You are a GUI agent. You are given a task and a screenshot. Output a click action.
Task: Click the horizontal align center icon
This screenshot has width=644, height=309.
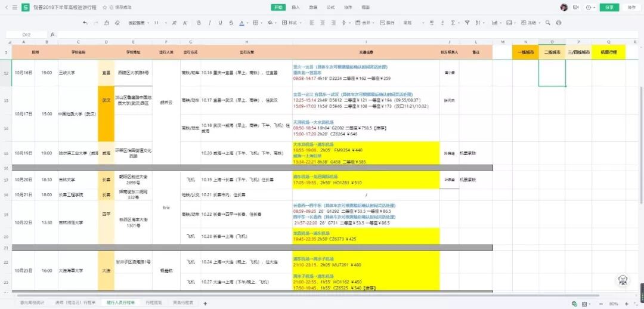(x=323, y=23)
